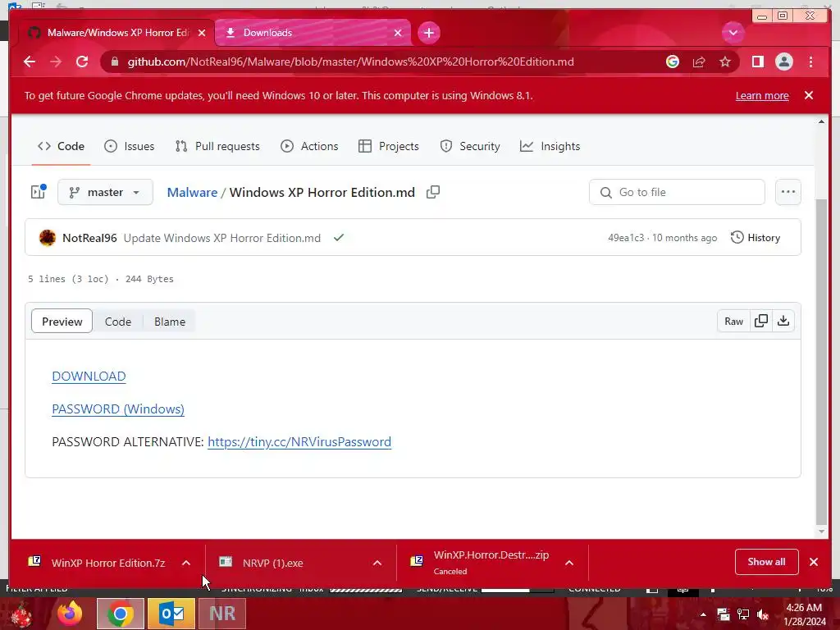This screenshot has height=630, width=840.
Task: Open the Actions tab
Action: coord(309,146)
